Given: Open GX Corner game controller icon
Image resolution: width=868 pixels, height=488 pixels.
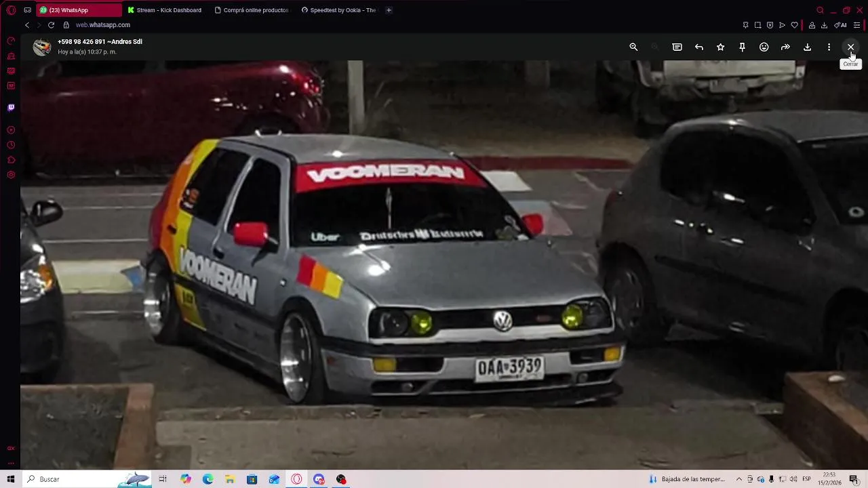Looking at the screenshot, I should (27, 10).
